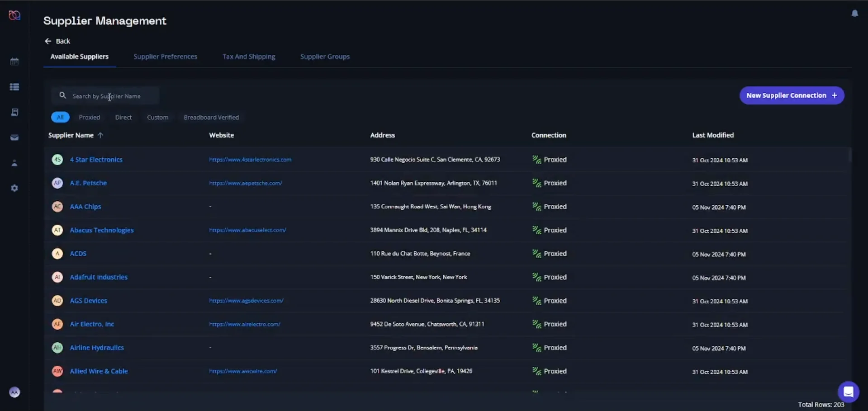Open Adafruit Industries supplier
This screenshot has width=868, height=411.
(x=99, y=277)
